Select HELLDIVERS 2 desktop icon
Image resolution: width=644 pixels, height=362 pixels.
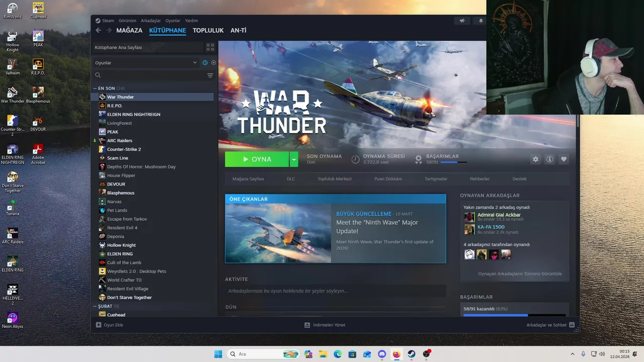13,295
